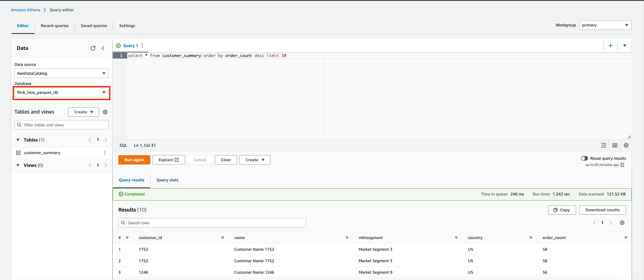Screen dimensions: 644x280
Task: Open the Database dropdown
Action: point(61,92)
